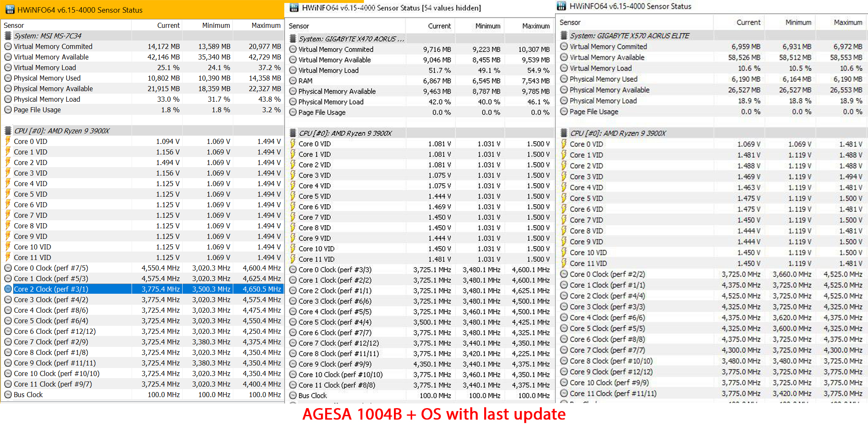The image size is (868, 433).
Task: Select the 'Core 11 Clock (perf #9/7)' row
Action: (143, 384)
